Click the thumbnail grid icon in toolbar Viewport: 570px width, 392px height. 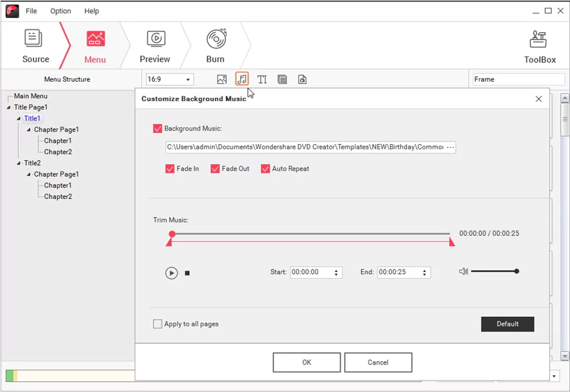pos(282,79)
